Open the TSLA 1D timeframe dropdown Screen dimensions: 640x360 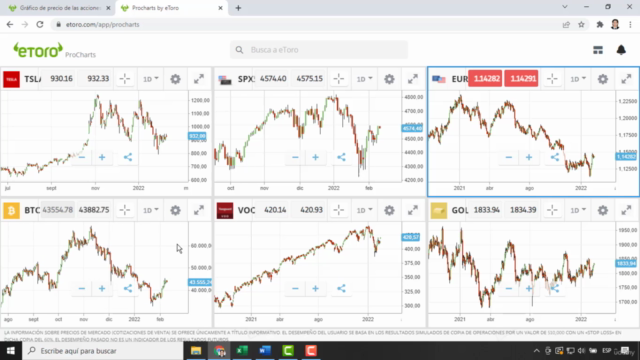[x=151, y=79]
